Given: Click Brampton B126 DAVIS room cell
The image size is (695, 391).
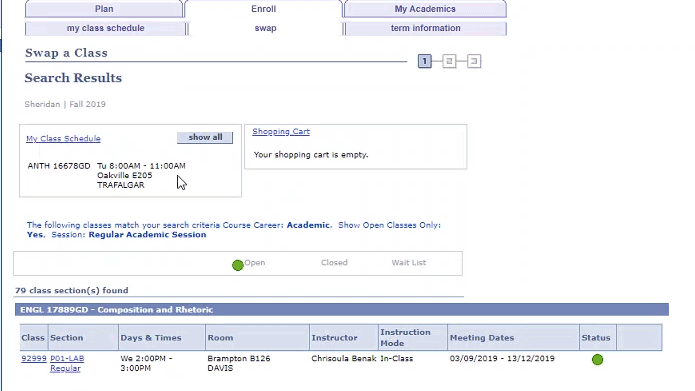Looking at the screenshot, I should point(238,363).
